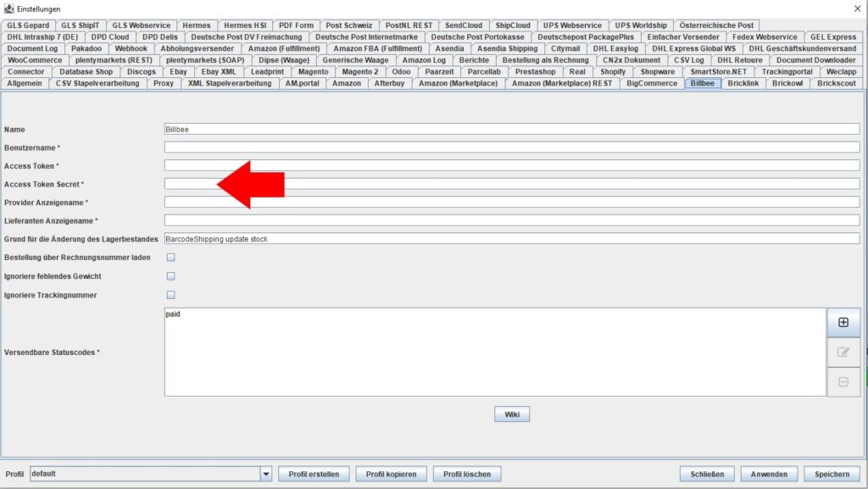
Task: Open the Prestashop tab
Action: click(x=535, y=72)
